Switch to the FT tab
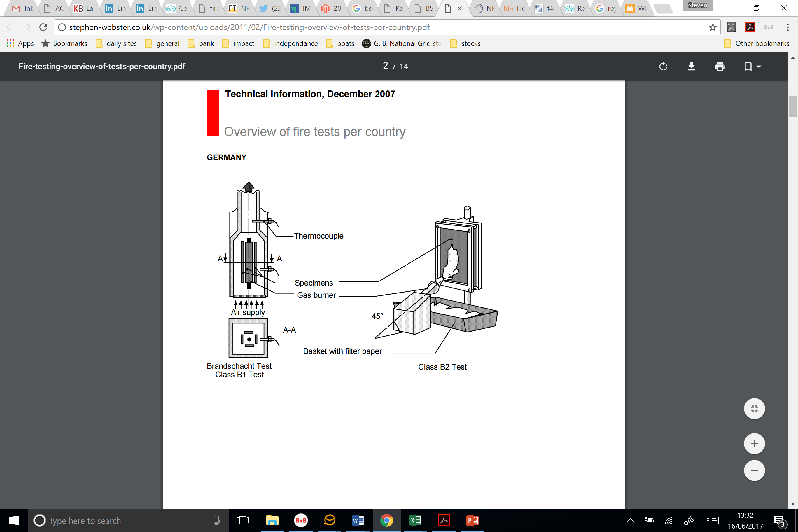 click(239, 8)
